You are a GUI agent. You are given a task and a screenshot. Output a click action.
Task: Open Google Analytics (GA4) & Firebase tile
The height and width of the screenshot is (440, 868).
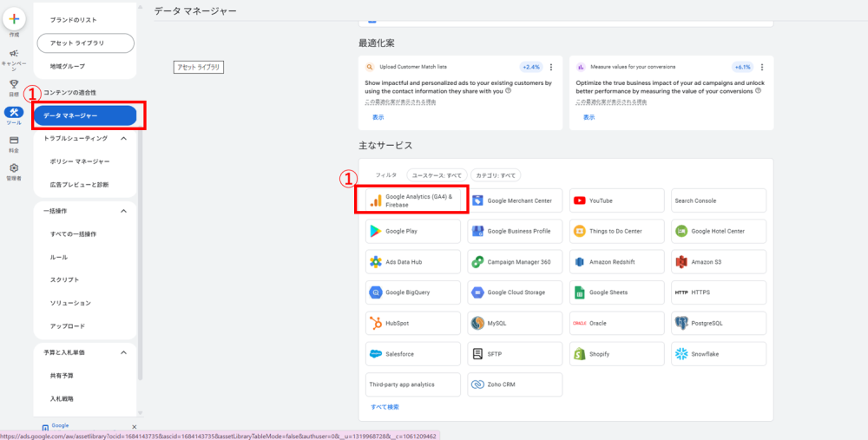pos(413,200)
